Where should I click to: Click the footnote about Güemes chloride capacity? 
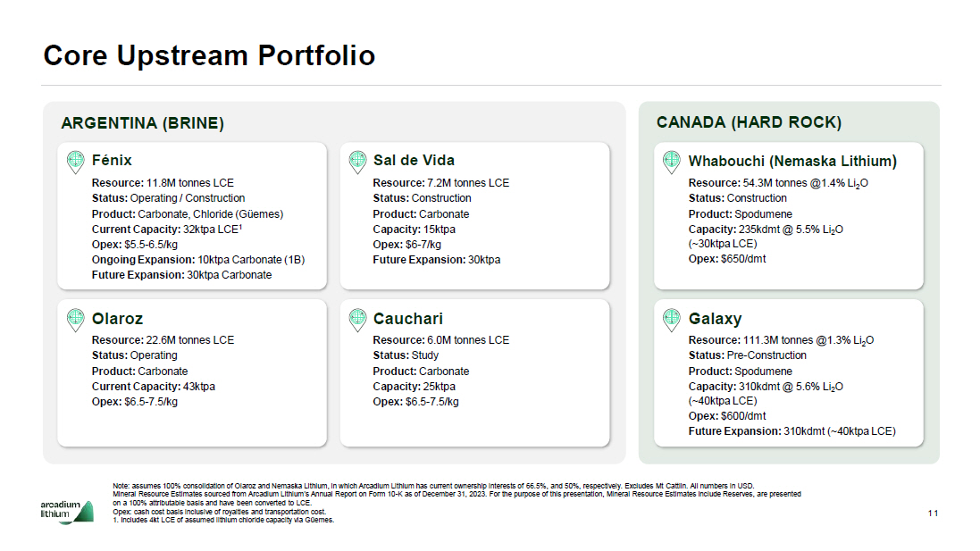pos(223,520)
